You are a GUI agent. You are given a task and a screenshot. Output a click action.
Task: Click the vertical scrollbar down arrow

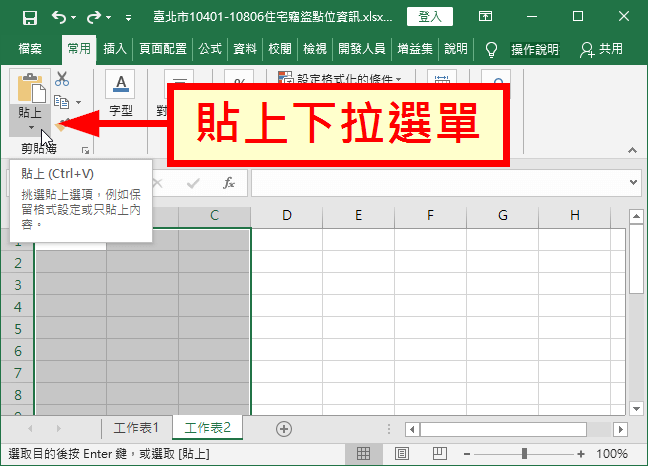pyautogui.click(x=636, y=408)
